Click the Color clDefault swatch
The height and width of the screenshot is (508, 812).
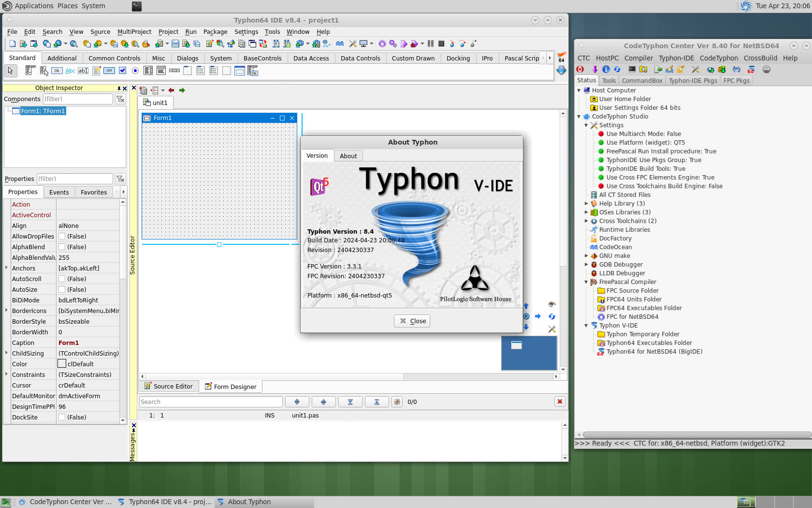click(62, 364)
